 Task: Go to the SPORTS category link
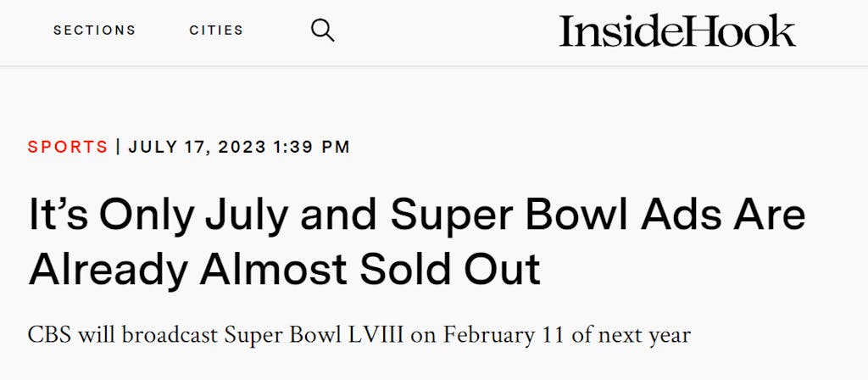click(x=68, y=147)
